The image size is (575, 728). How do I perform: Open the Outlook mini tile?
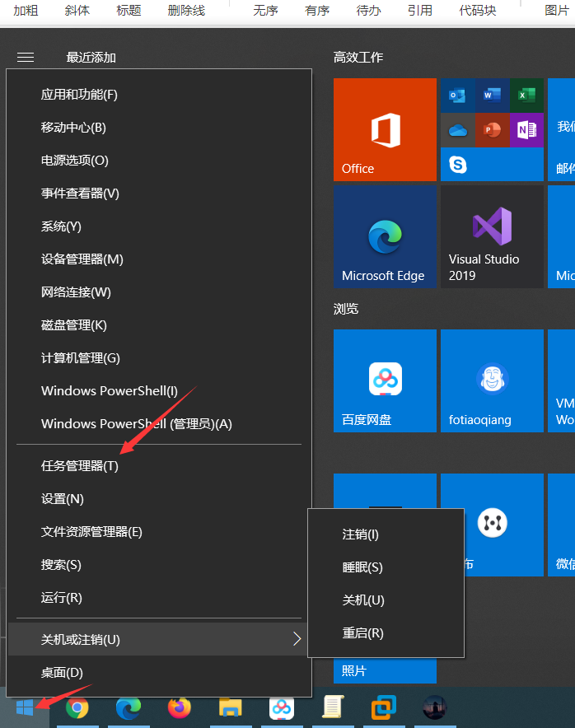click(x=457, y=96)
